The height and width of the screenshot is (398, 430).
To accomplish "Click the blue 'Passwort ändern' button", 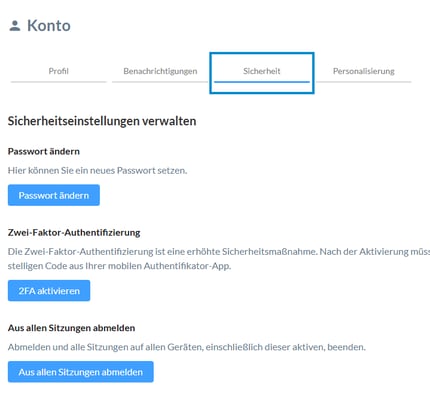I will 54,195.
